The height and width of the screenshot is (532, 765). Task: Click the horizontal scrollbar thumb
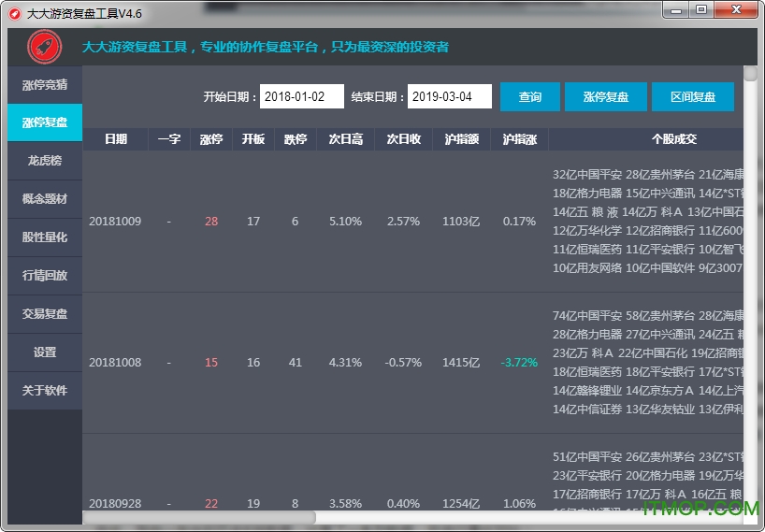199,517
